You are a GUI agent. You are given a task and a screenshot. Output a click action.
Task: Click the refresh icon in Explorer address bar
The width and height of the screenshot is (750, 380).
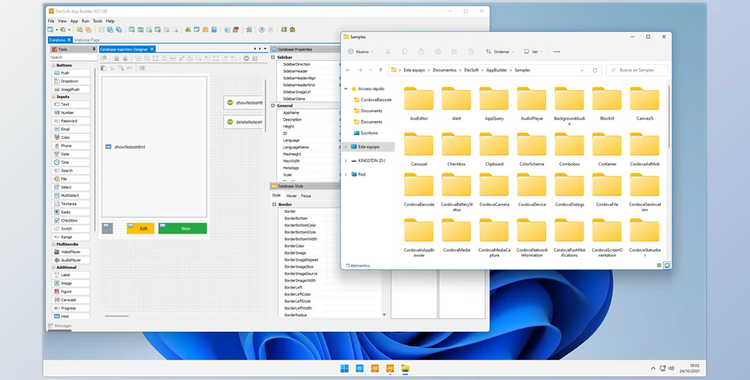tap(595, 70)
